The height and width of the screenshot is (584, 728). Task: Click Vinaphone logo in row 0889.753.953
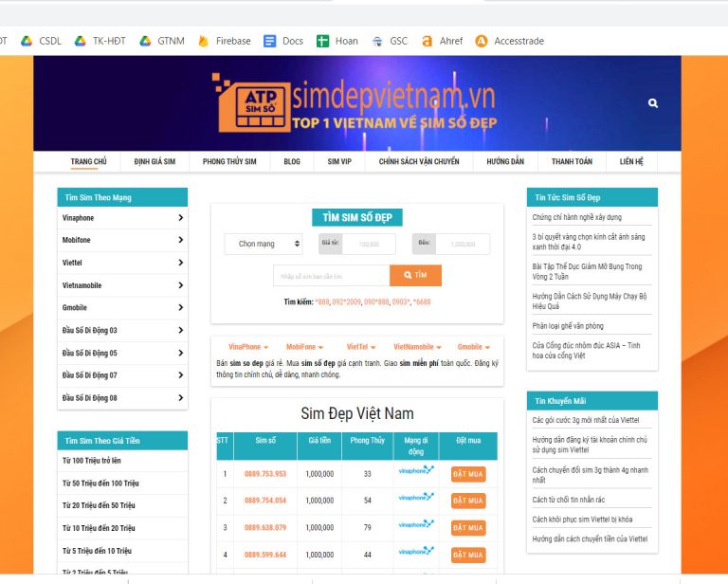[x=416, y=470]
